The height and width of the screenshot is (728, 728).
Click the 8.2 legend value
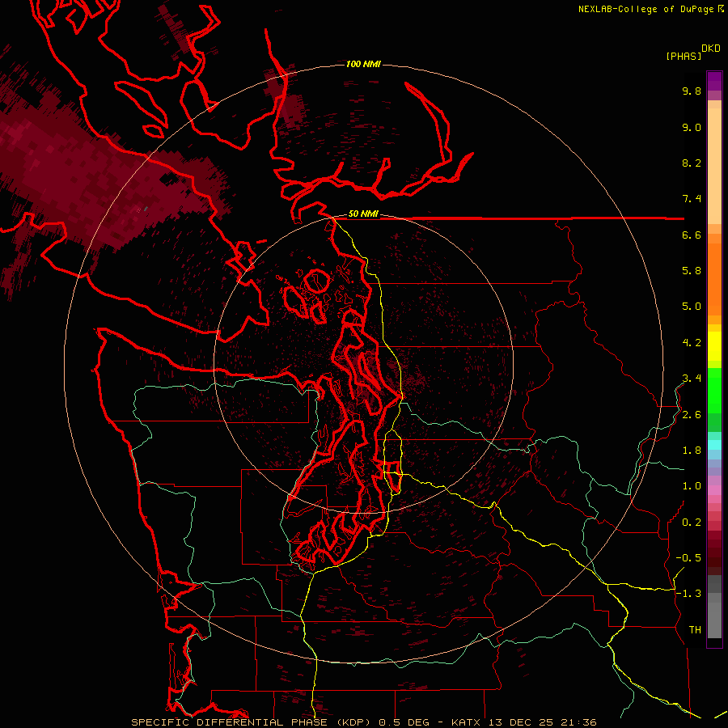point(692,163)
